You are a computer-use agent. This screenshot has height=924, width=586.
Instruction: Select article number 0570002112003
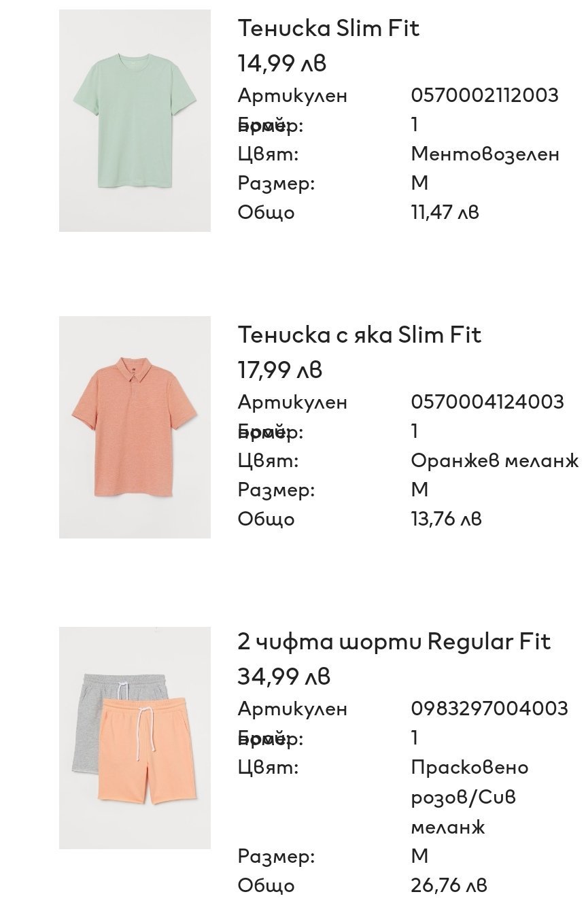(x=484, y=95)
